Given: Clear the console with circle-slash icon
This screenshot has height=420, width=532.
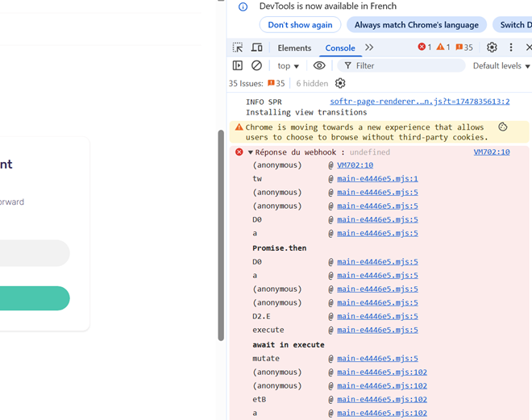Looking at the screenshot, I should coord(256,65).
